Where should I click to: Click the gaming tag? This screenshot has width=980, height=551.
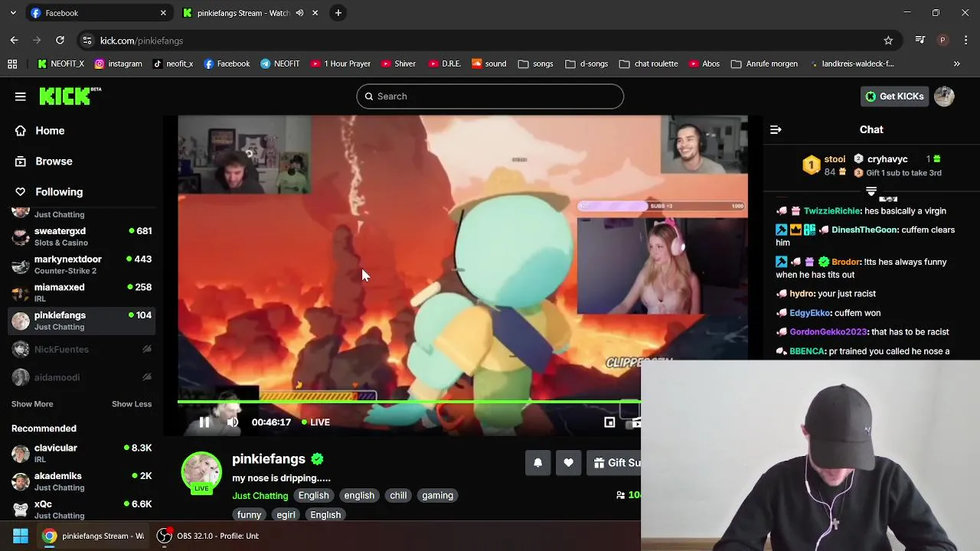click(437, 496)
